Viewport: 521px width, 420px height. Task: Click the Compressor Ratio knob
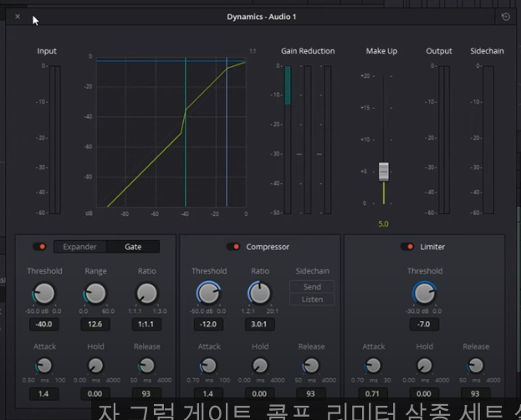pos(260,293)
